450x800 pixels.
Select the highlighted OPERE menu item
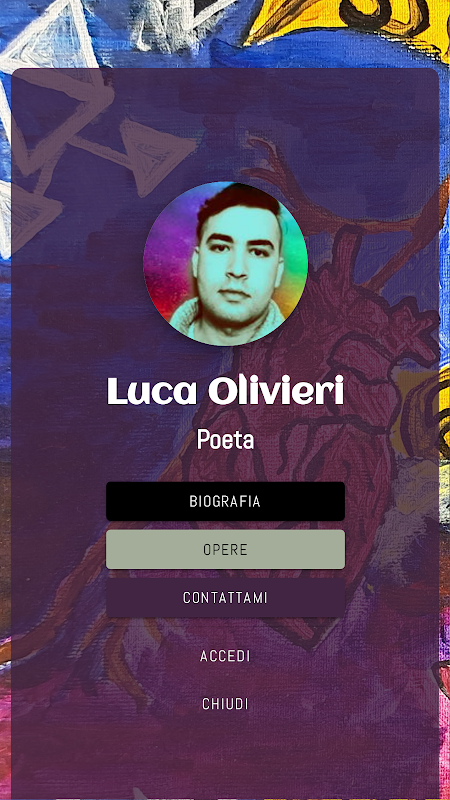(226, 549)
